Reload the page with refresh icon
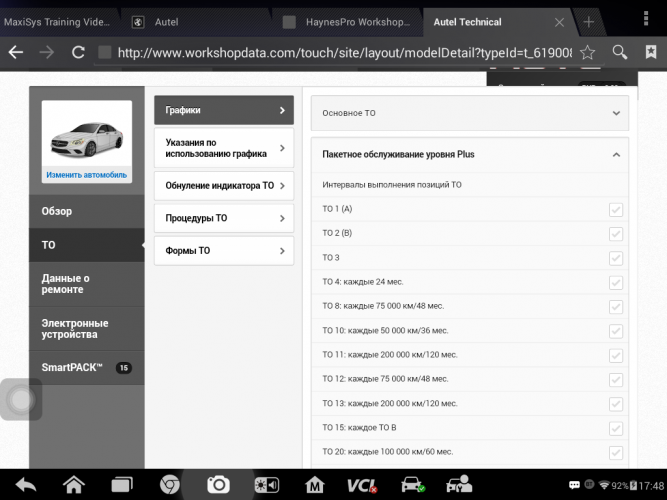 [78, 52]
